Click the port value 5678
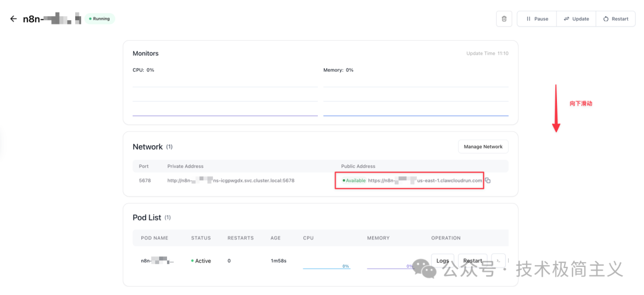 144,180
